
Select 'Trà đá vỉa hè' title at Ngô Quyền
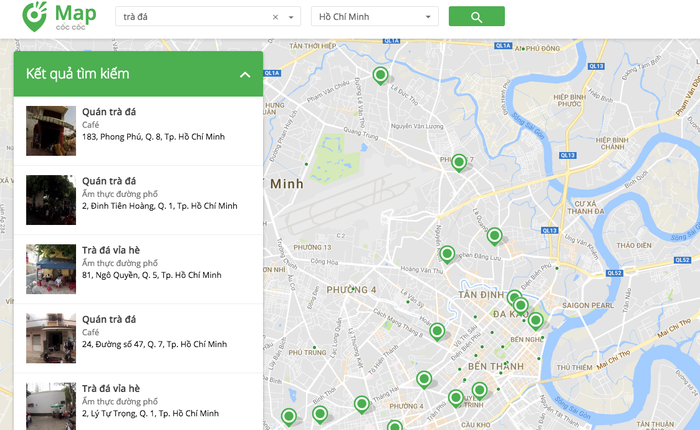[111, 250]
